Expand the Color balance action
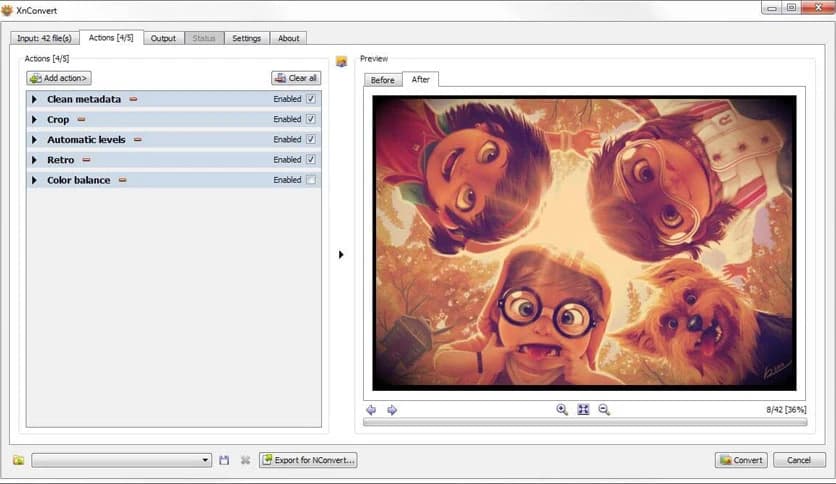Image resolution: width=836 pixels, height=484 pixels. [x=35, y=180]
